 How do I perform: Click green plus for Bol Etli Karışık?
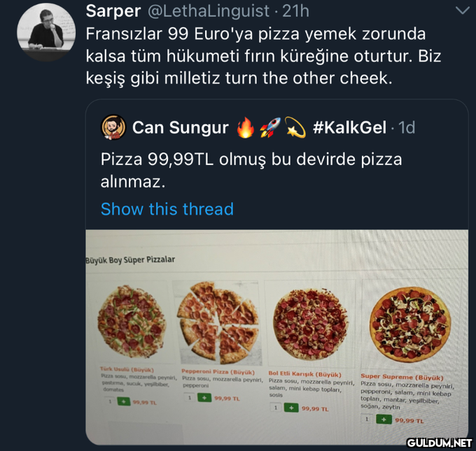coord(291,408)
